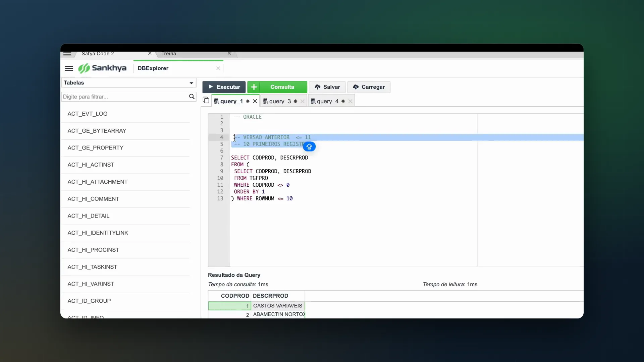Select ACT_HI_IDENTITYLINK table
644x362 pixels.
125,233
